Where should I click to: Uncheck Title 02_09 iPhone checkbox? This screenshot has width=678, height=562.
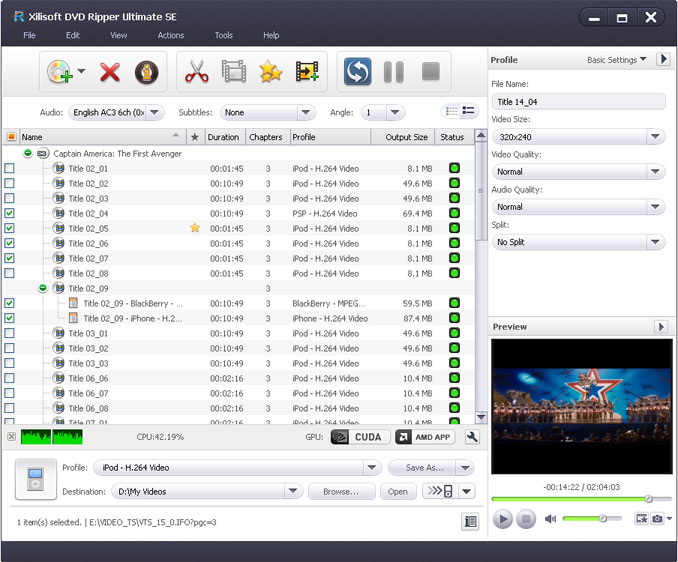pos(9,318)
